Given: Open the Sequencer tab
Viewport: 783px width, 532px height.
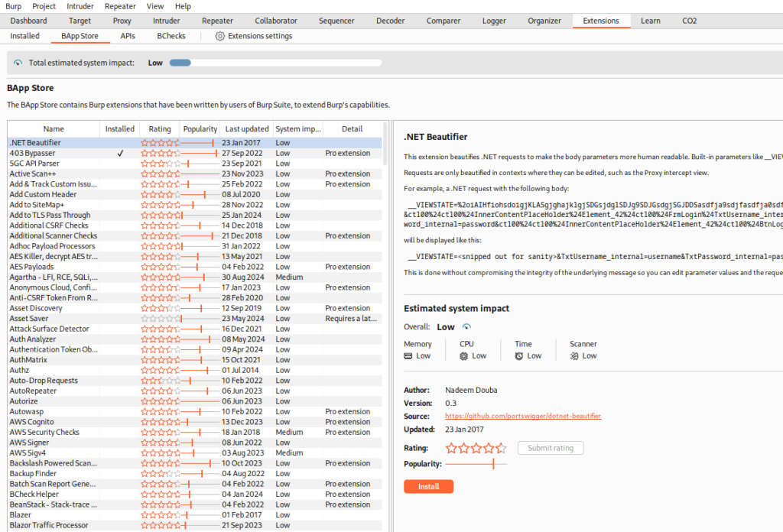Looking at the screenshot, I should click(336, 21).
